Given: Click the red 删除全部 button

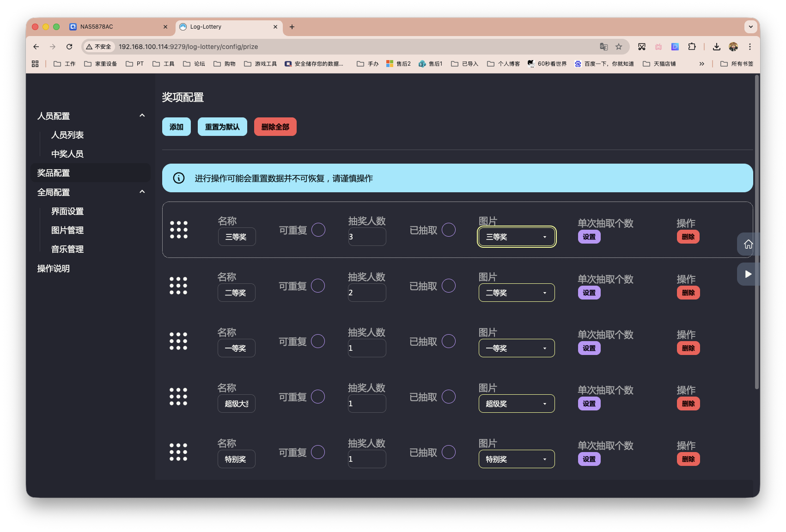Looking at the screenshot, I should pos(275,126).
